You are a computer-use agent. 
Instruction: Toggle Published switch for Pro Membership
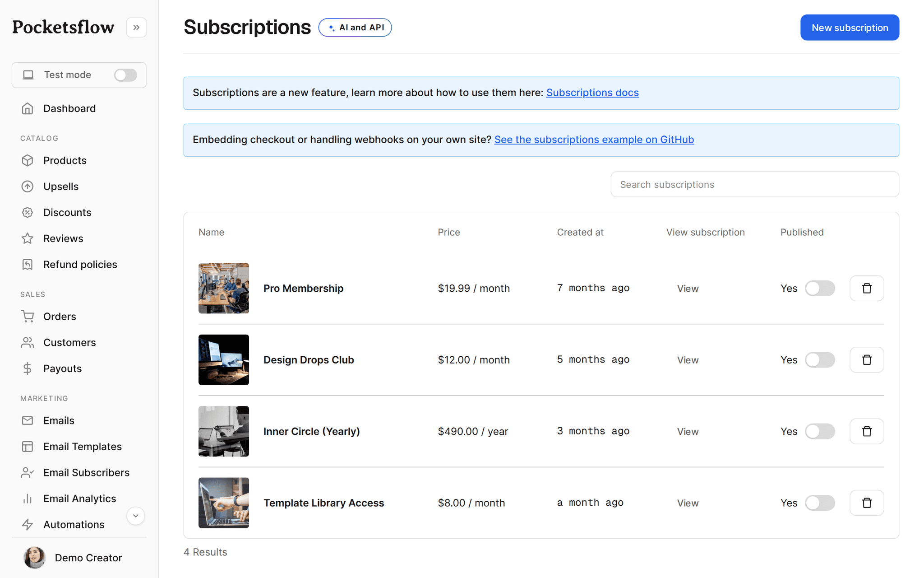(820, 288)
